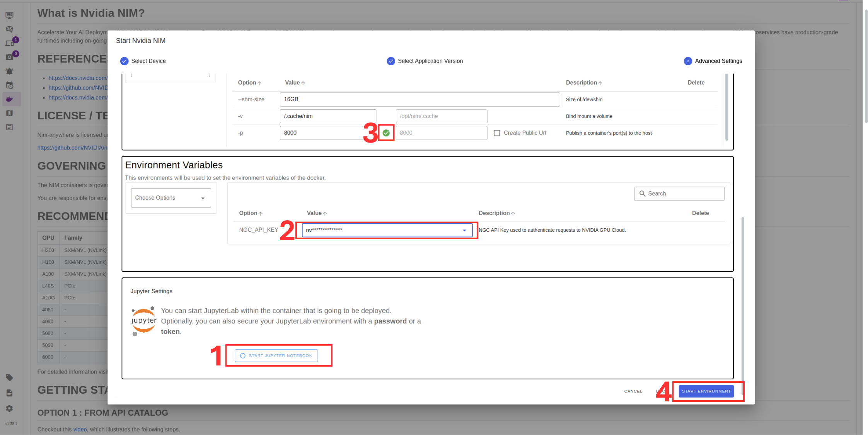Click the docker options table scrollbar
Image resolution: width=868 pixels, height=435 pixels.
[727, 107]
